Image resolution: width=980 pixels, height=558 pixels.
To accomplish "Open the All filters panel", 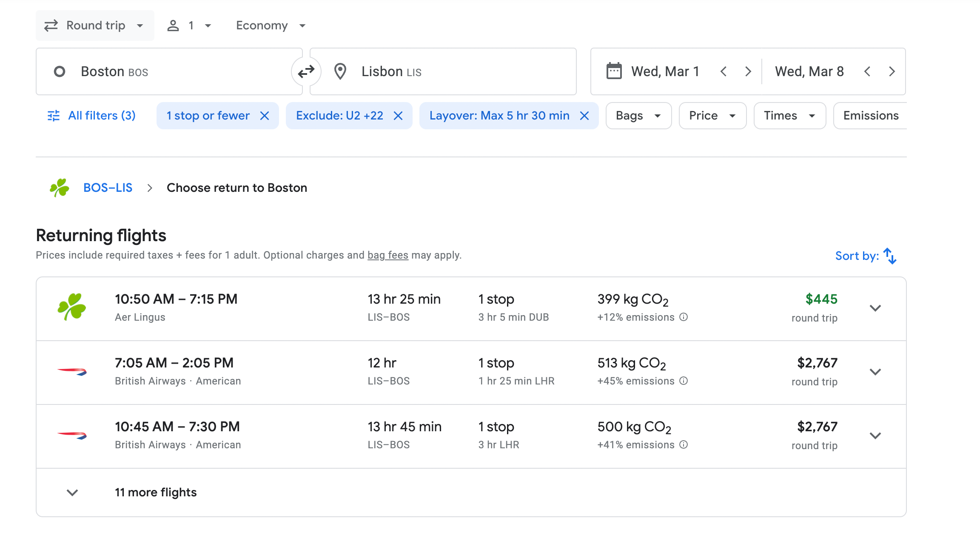I will [91, 116].
